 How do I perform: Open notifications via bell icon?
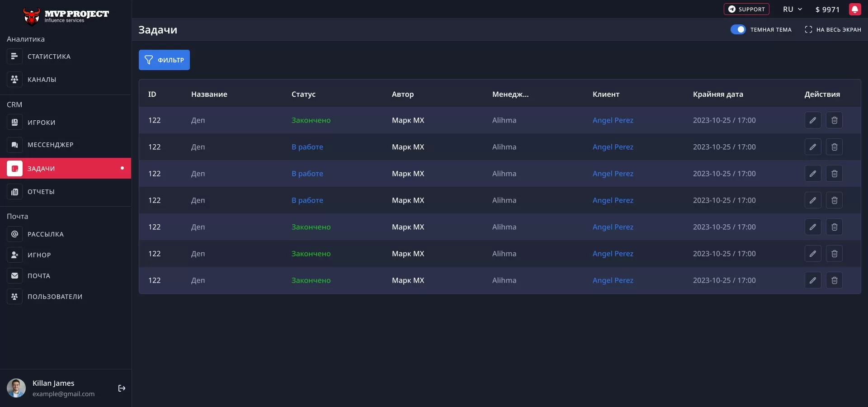[855, 9]
